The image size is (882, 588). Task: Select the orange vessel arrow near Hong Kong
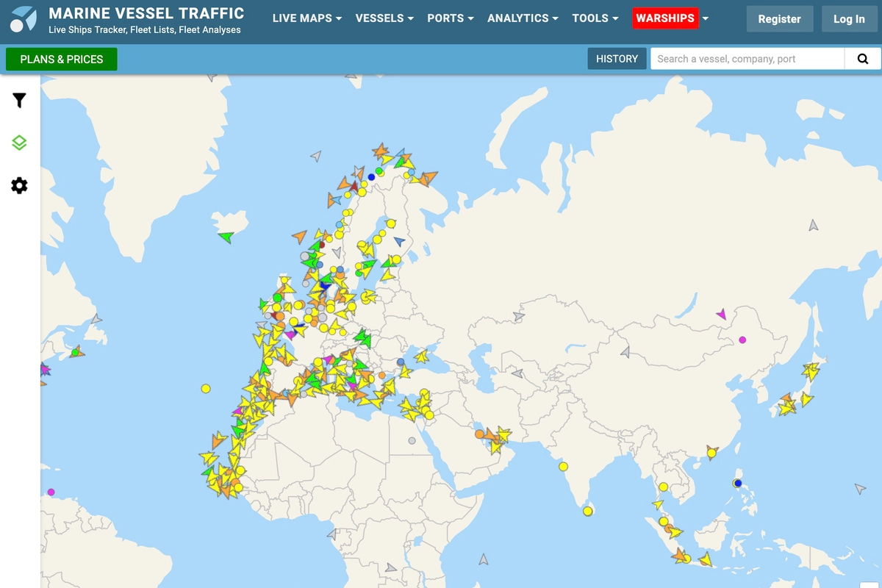pos(711,451)
